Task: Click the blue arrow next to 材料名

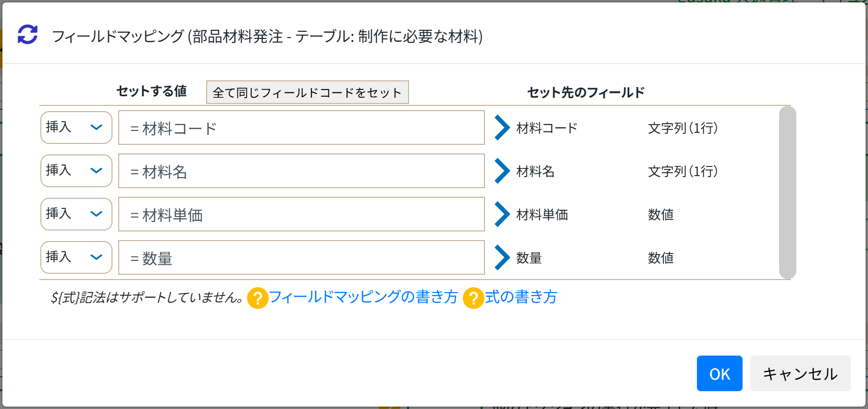Action: tap(502, 171)
